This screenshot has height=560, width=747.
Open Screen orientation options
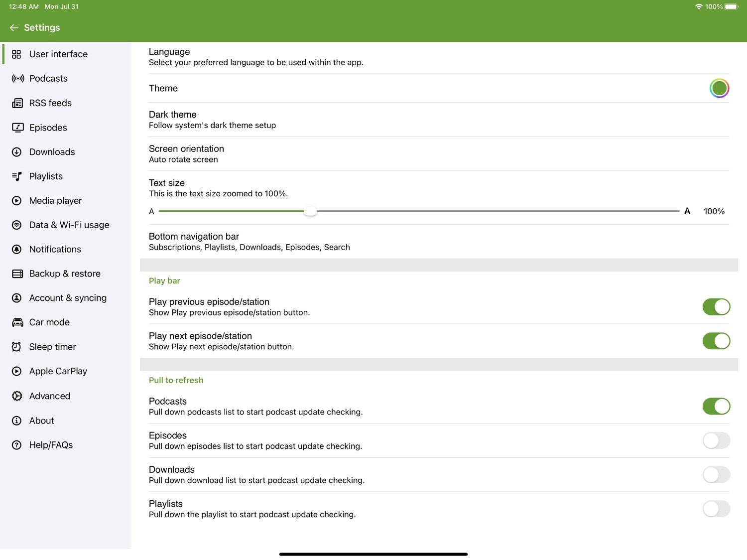point(439,154)
